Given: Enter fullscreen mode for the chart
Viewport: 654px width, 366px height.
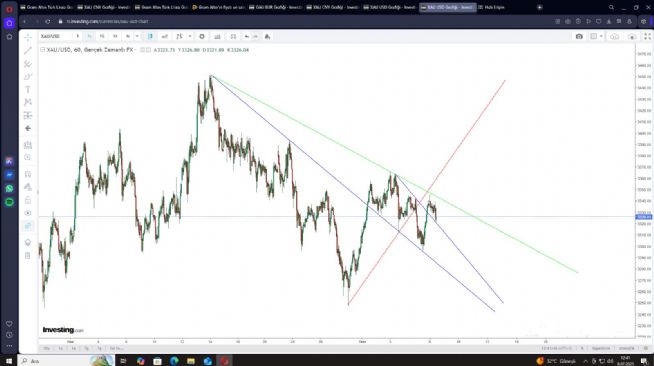Looking at the screenshot, I should pos(647,37).
